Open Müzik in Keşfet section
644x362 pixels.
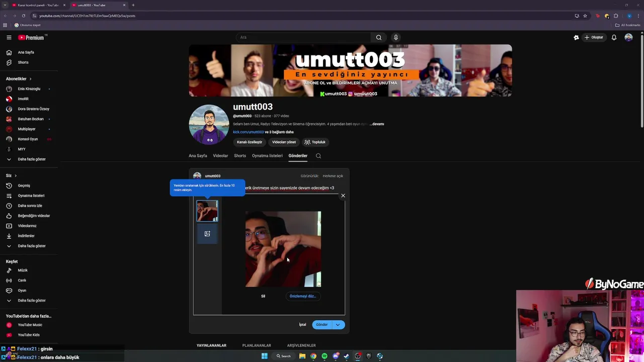tap(23, 270)
